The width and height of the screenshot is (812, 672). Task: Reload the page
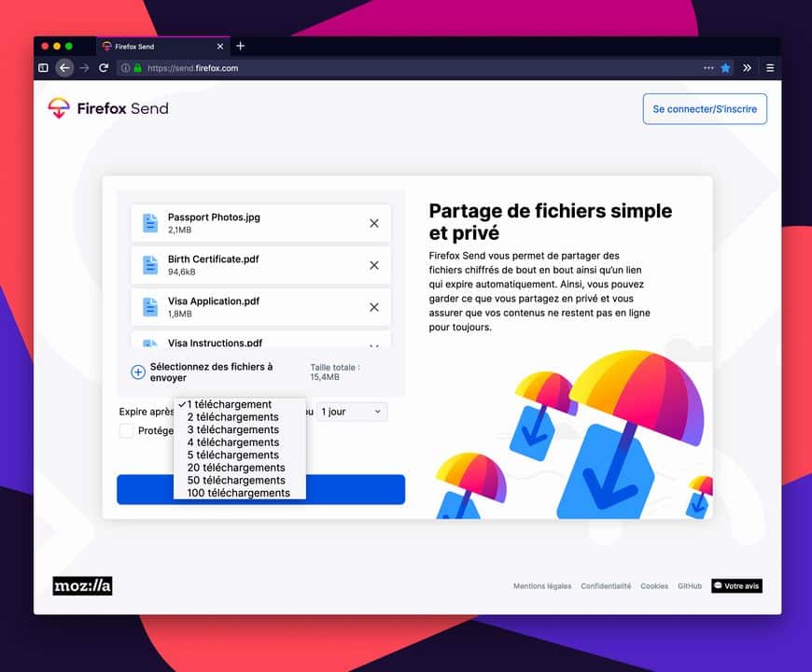[104, 68]
